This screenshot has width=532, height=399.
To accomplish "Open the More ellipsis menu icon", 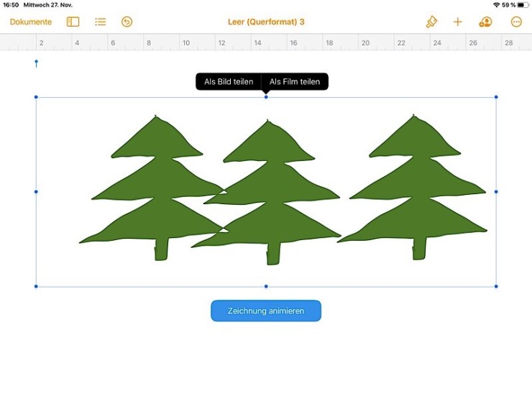I will click(516, 22).
